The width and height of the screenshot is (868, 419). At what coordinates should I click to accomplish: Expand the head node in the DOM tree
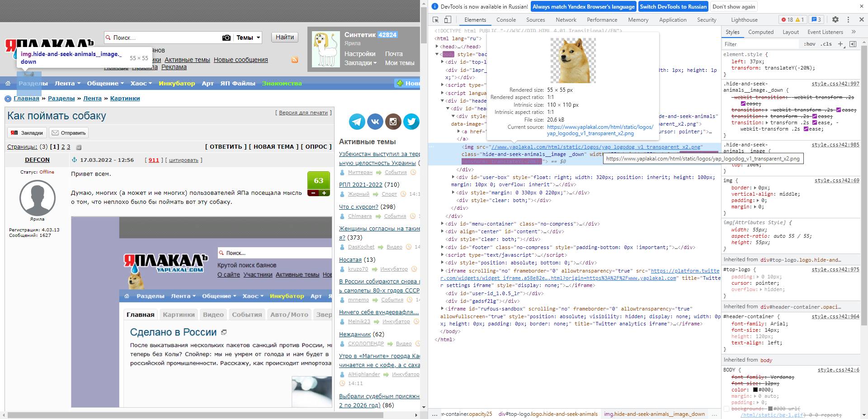coord(437,47)
